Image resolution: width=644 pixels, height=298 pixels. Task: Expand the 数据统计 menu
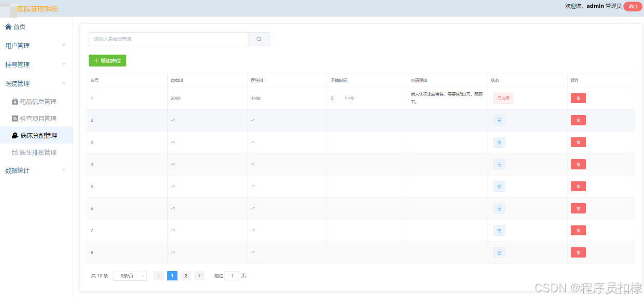coord(36,171)
